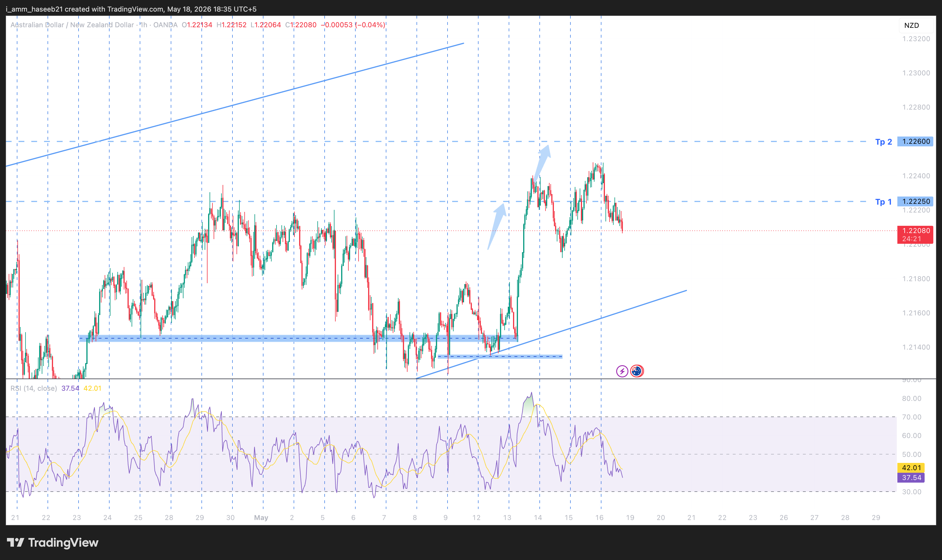Click the purple lightning event icon
Screen dimensions: 942x560
coord(622,371)
